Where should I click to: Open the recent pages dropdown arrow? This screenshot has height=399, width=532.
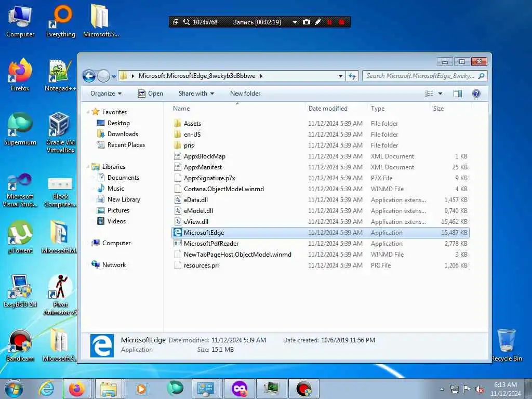[114, 76]
